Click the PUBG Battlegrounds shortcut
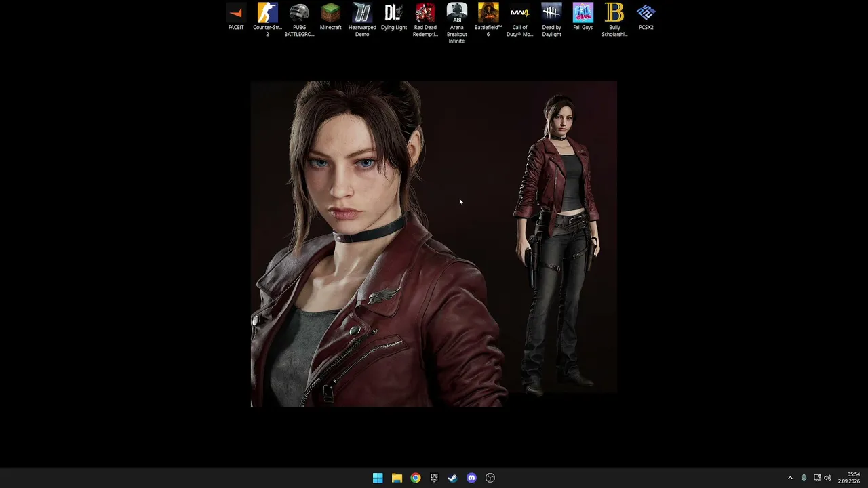 coord(299,20)
